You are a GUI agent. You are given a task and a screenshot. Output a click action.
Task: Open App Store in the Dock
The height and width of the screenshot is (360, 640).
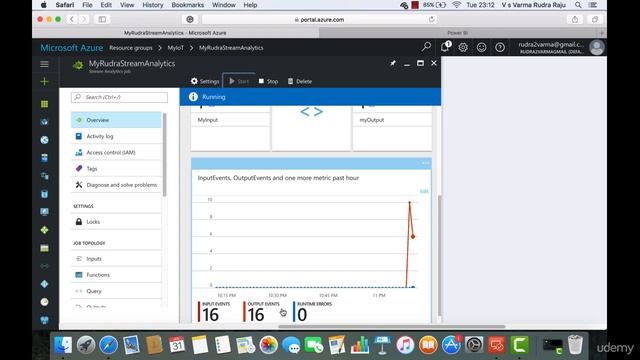pos(451,345)
